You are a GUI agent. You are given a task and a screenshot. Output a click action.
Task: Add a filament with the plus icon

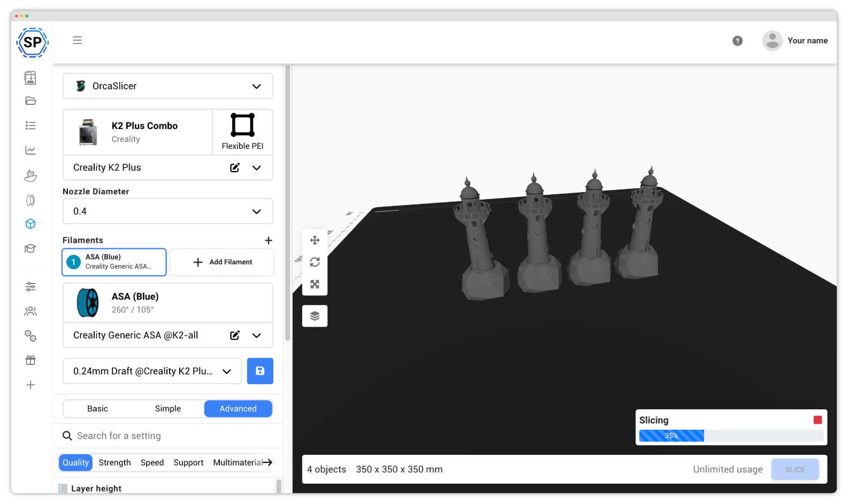click(x=269, y=240)
